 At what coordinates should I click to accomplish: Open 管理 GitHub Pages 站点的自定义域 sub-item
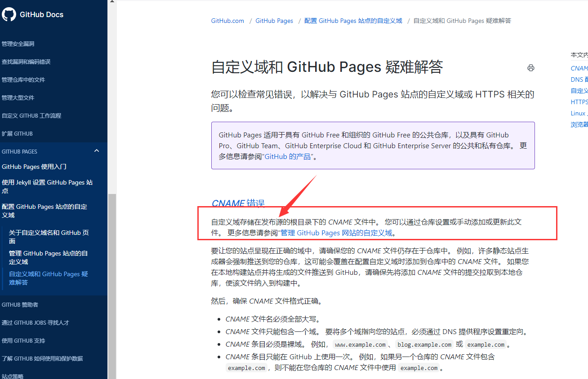pos(49,258)
